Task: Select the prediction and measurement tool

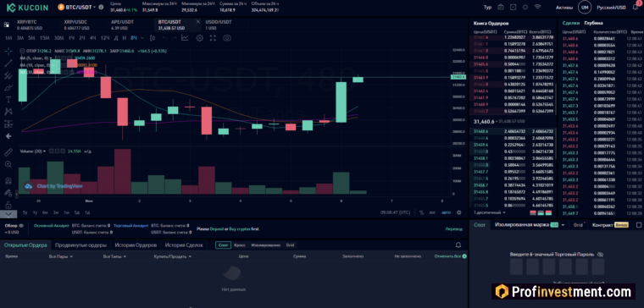Action: pyautogui.click(x=8, y=124)
